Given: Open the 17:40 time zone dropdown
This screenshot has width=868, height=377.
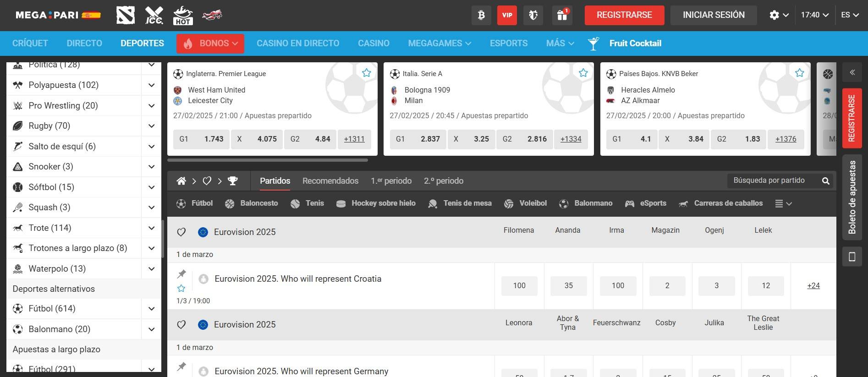Looking at the screenshot, I should (815, 15).
